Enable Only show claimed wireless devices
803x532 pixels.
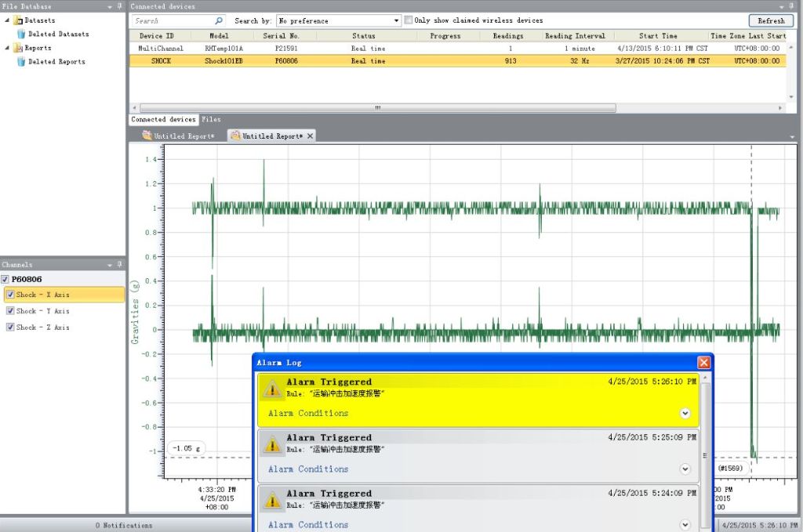(x=408, y=20)
